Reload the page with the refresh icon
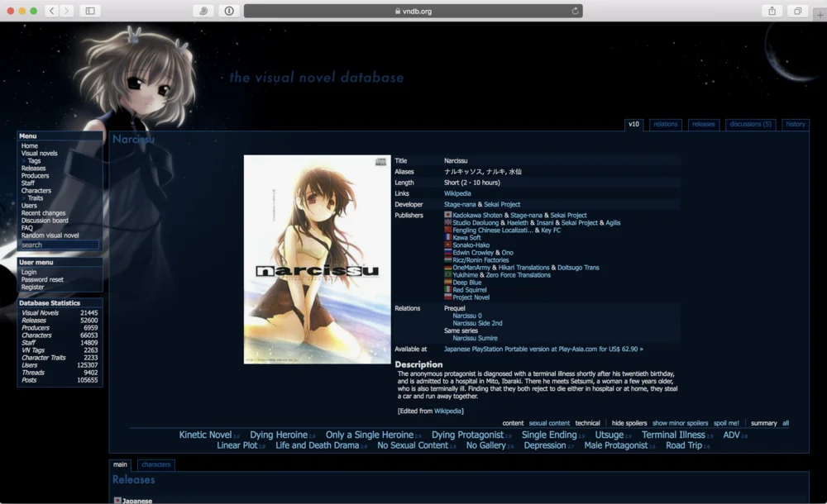827x504 pixels. 575,11
